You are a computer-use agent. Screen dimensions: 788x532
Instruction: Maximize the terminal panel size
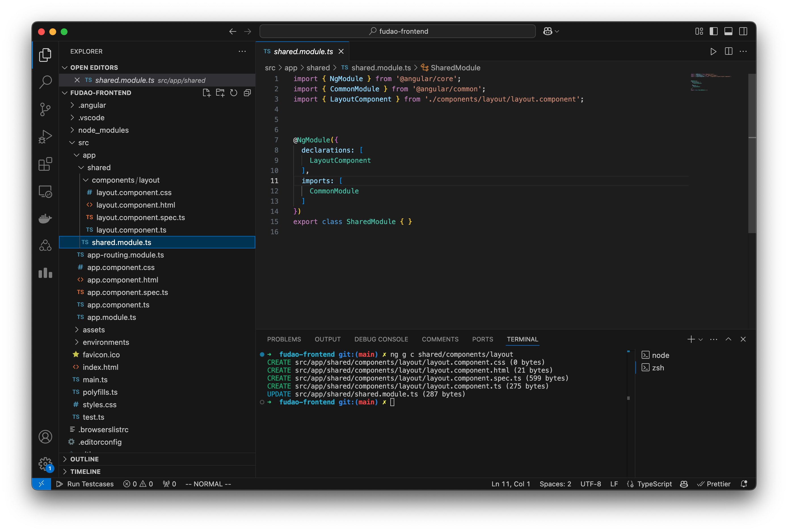click(x=728, y=339)
